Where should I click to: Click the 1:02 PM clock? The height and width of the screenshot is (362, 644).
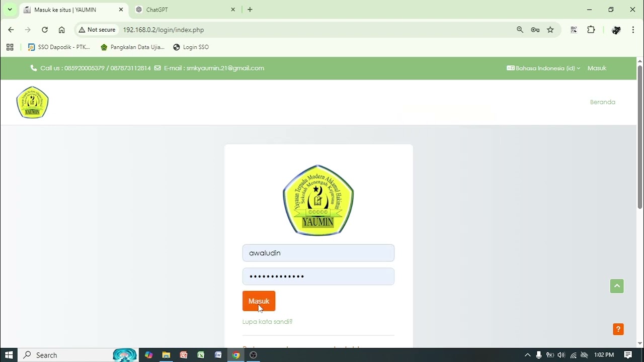coord(604,355)
